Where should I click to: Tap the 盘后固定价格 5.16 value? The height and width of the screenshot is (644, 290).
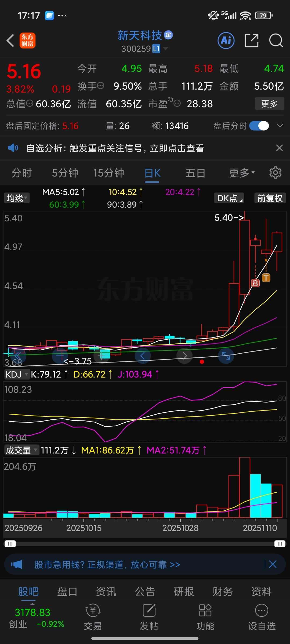70,126
